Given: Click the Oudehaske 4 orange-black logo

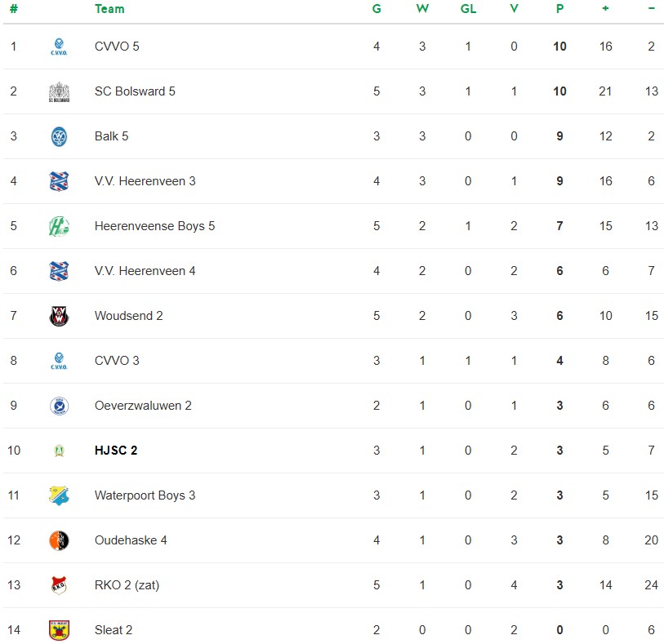Looking at the screenshot, I should pos(59,540).
